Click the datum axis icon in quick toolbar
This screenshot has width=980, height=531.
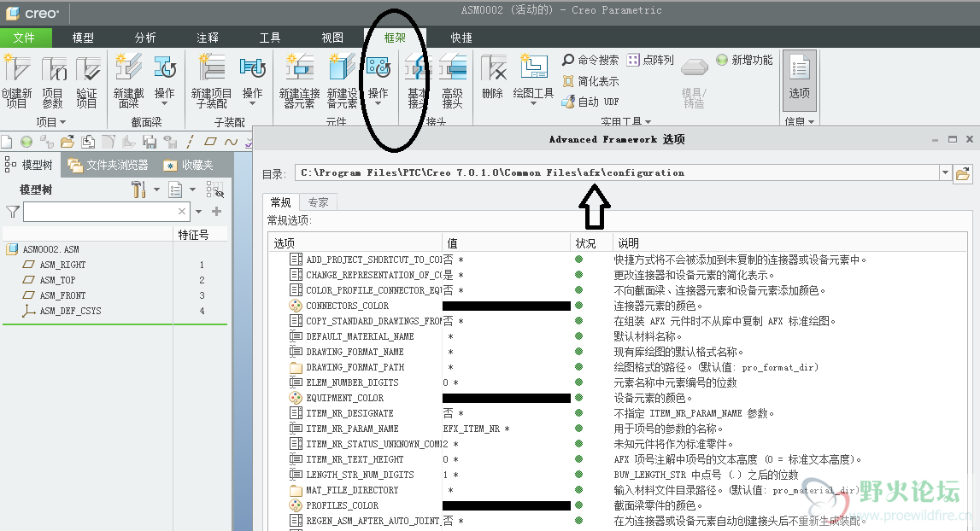tap(190, 142)
